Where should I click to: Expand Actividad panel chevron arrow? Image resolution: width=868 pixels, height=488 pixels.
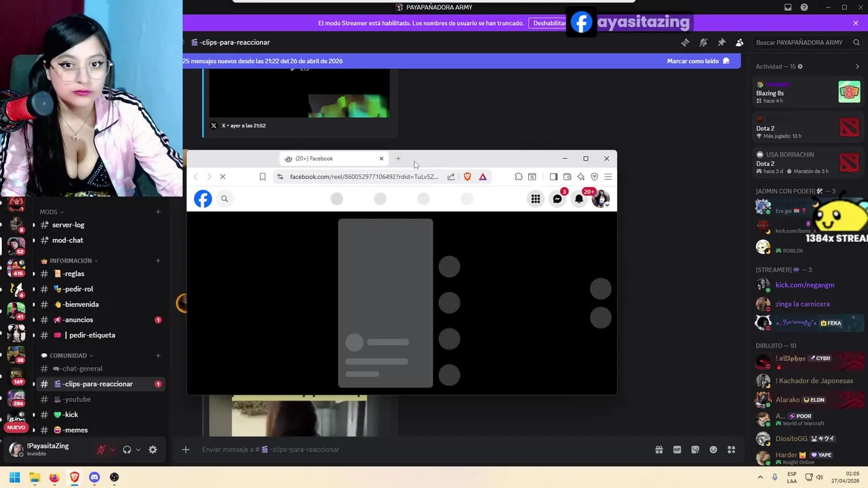[x=857, y=66]
